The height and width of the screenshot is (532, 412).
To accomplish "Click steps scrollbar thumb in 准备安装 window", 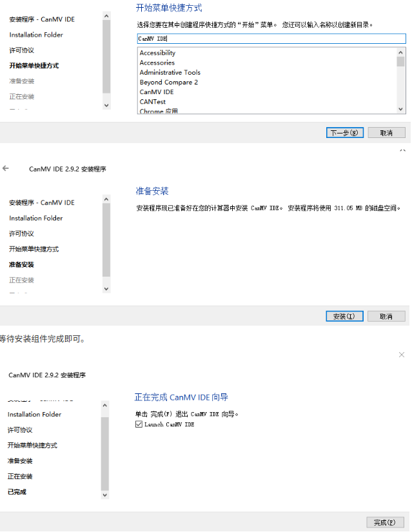I will [x=106, y=240].
